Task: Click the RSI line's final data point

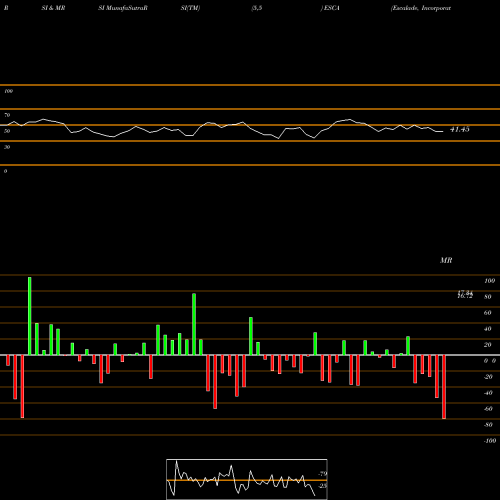Action: (x=443, y=132)
